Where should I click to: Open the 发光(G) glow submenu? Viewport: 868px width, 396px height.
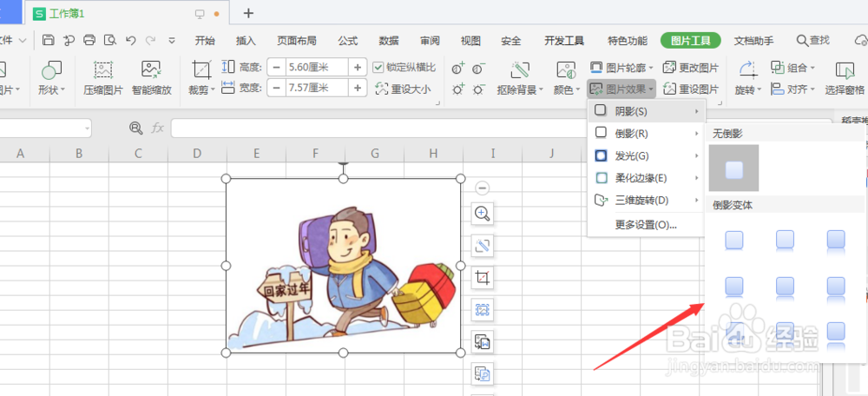(x=647, y=155)
